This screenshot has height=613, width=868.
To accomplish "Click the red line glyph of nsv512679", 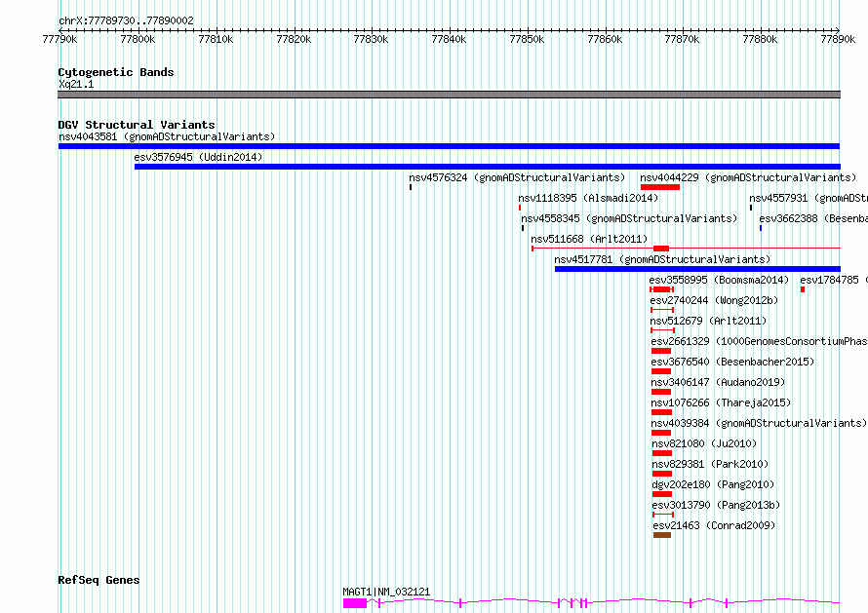I will [662, 330].
